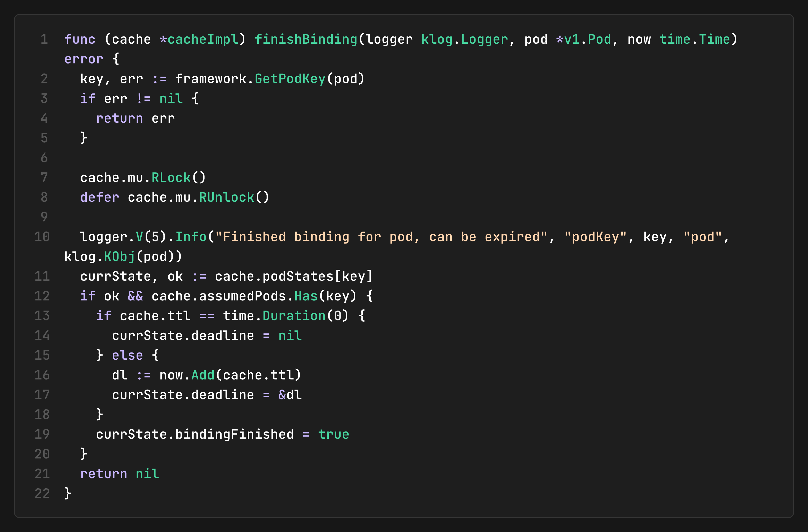Click the finishBinding function name

point(306,39)
